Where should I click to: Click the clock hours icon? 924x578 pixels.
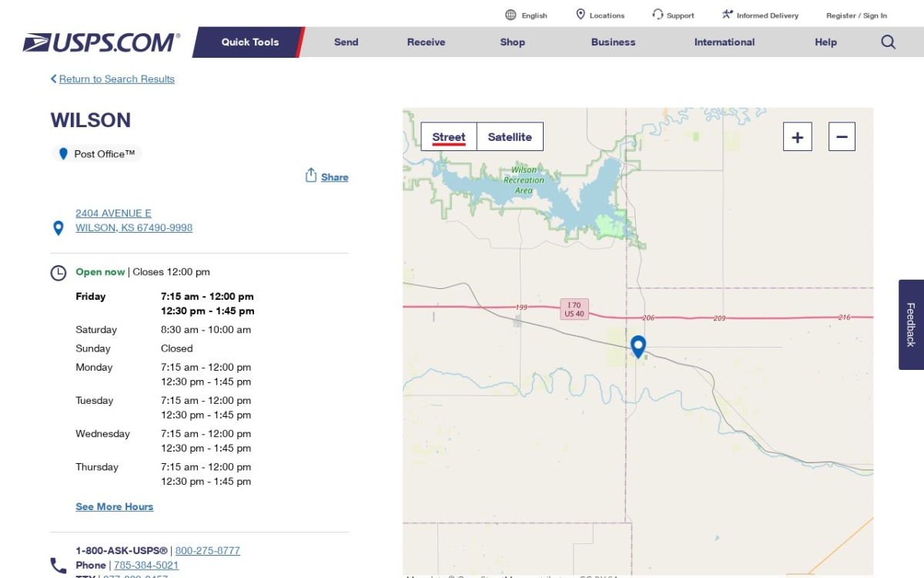click(x=59, y=273)
